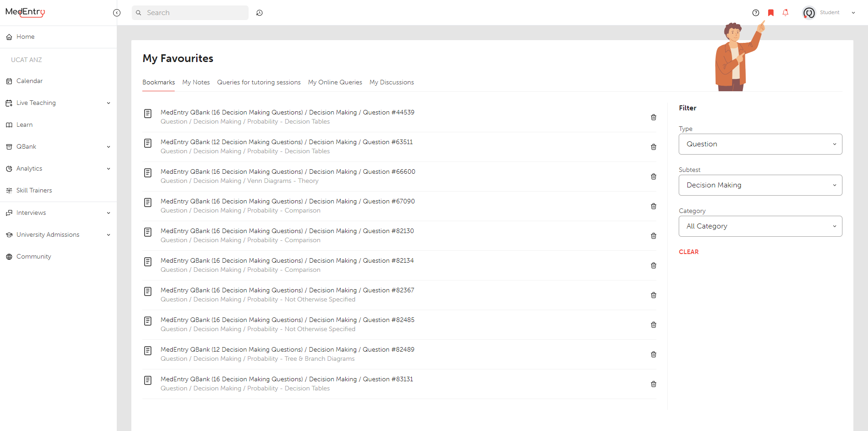This screenshot has height=431, width=868.
Task: Delete bookmark for Question #82130
Action: 654,236
